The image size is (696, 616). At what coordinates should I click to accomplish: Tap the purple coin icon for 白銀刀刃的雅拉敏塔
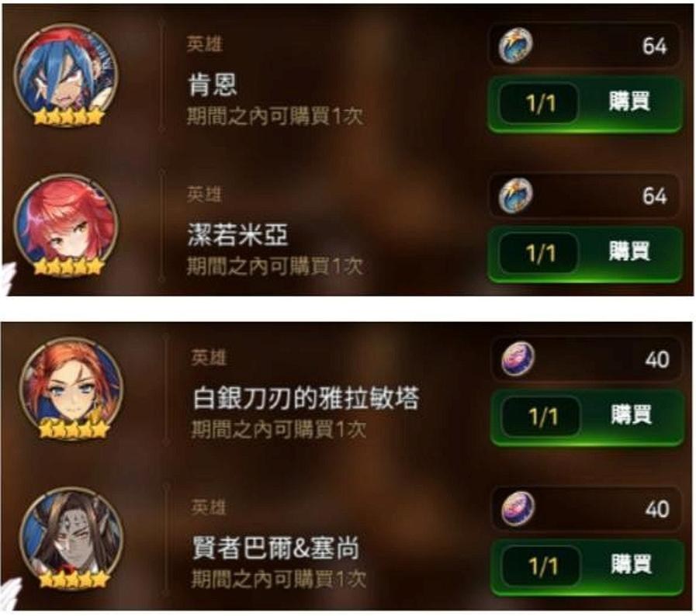[518, 358]
